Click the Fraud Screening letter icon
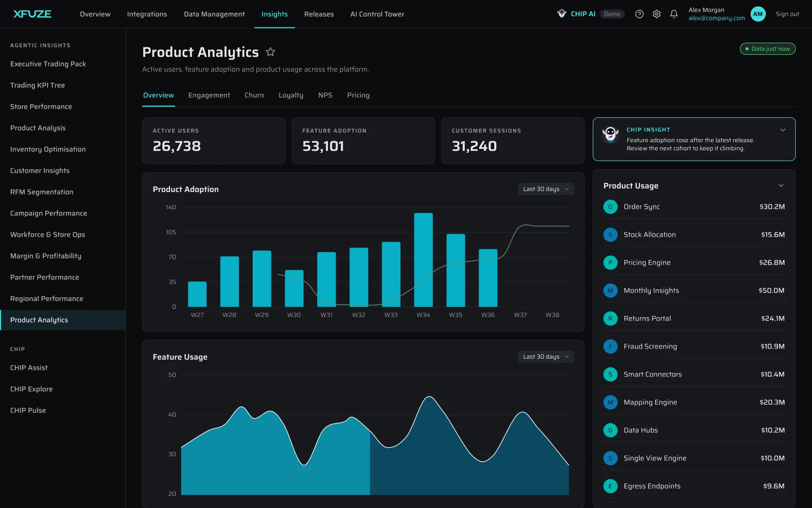This screenshot has width=812, height=508. click(610, 346)
